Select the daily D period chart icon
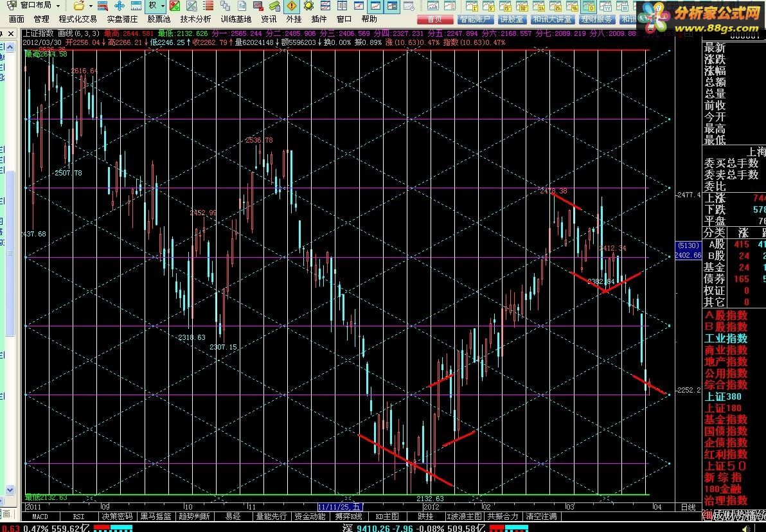The image size is (766, 532). (589, 6)
